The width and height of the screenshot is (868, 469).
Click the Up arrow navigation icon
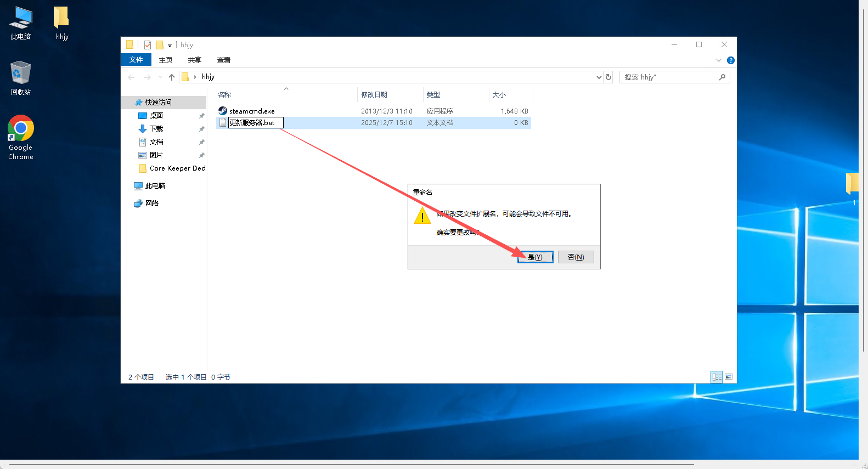point(172,77)
